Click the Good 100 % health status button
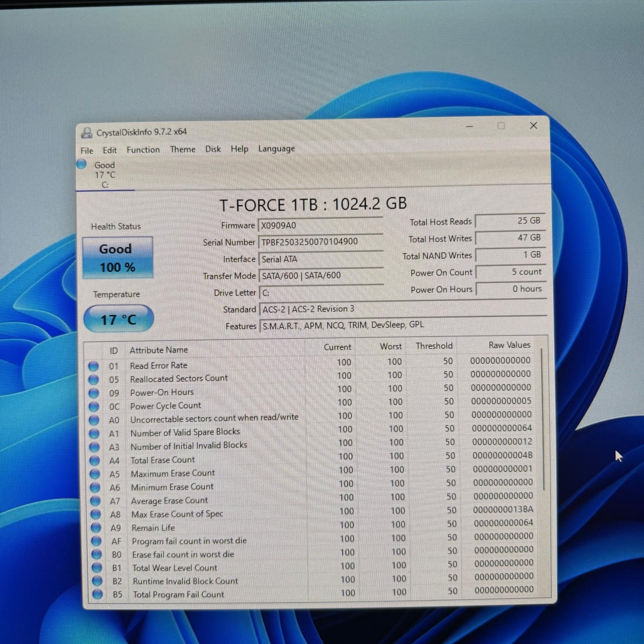The image size is (644, 644). [x=118, y=258]
